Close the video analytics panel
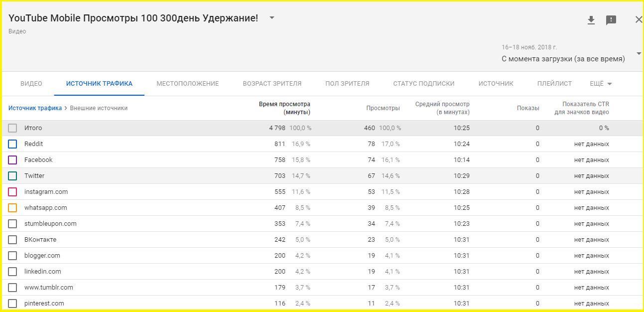Screen dimensions: 644x312 tap(639, 19)
